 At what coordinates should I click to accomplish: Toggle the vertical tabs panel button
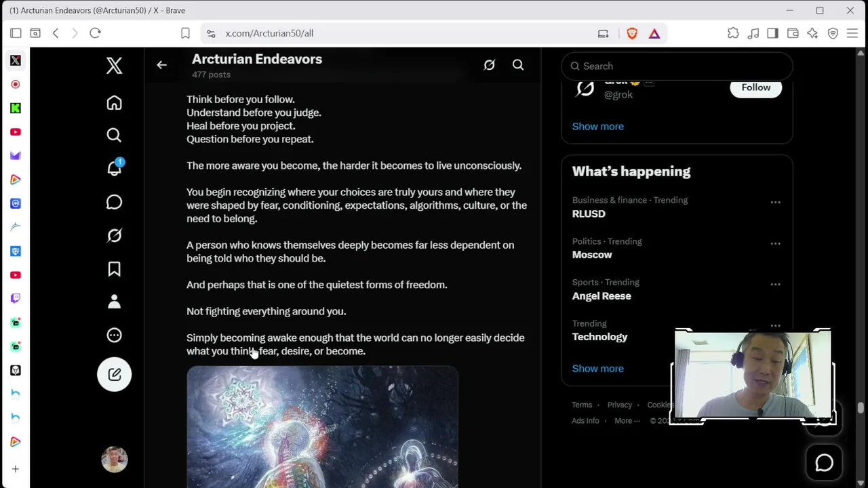[16, 33]
